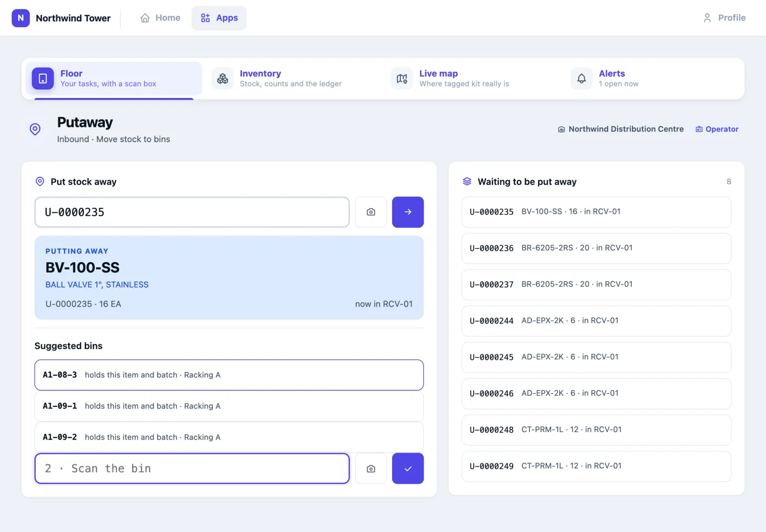Focus the unit scan field U-0000235
Viewport: 766px width, 532px height.
click(x=192, y=212)
